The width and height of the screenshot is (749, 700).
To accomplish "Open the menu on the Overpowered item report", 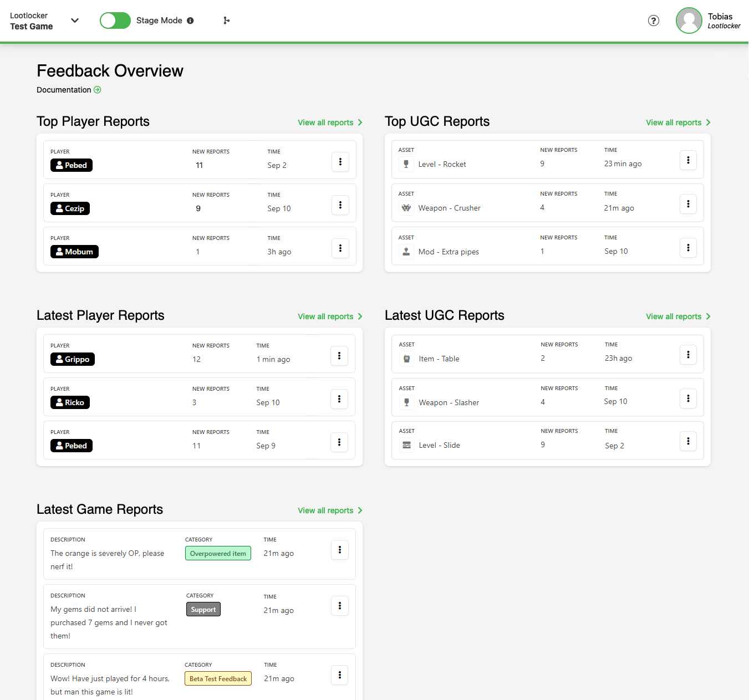I will (x=339, y=550).
